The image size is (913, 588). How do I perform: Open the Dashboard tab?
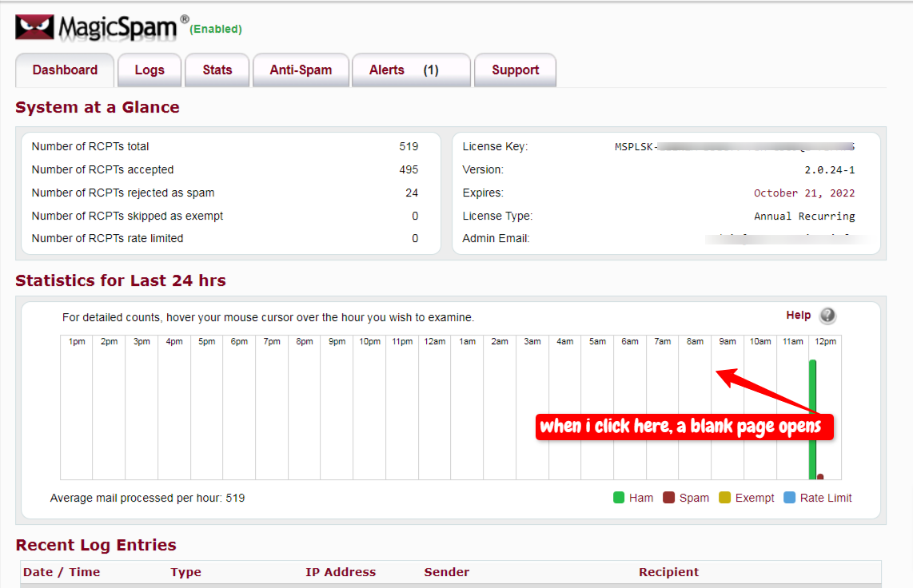click(x=65, y=70)
